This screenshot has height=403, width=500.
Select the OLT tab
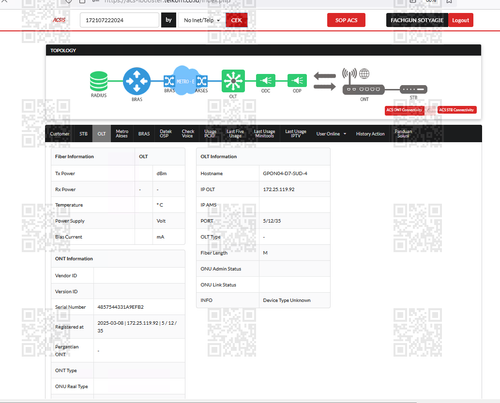point(102,134)
